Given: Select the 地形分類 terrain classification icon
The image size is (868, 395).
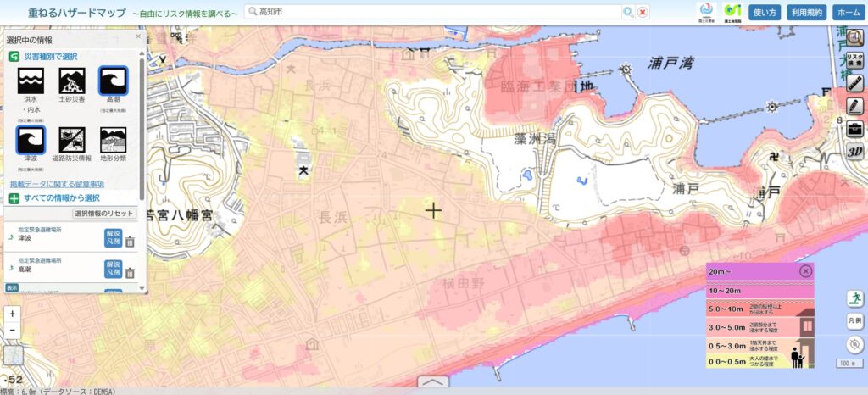Looking at the screenshot, I should click(x=113, y=140).
